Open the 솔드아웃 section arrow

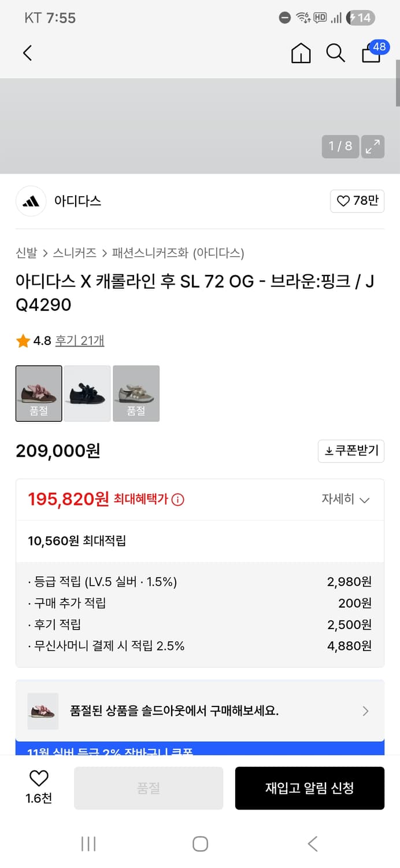coord(364,711)
